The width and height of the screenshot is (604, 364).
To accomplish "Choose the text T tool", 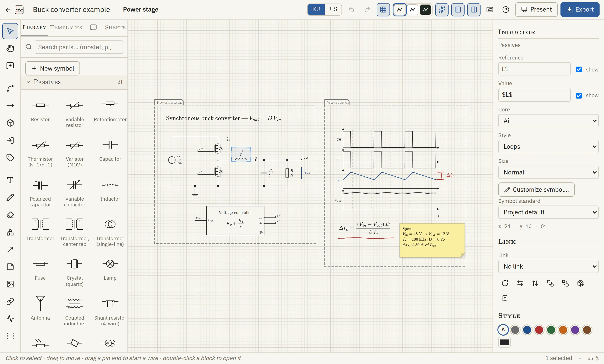I will coord(10,180).
